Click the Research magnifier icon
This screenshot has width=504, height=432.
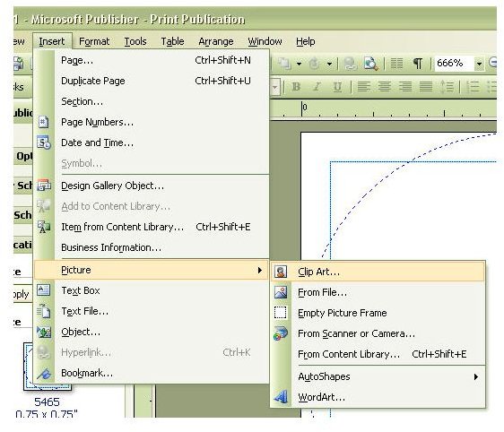pos(370,64)
